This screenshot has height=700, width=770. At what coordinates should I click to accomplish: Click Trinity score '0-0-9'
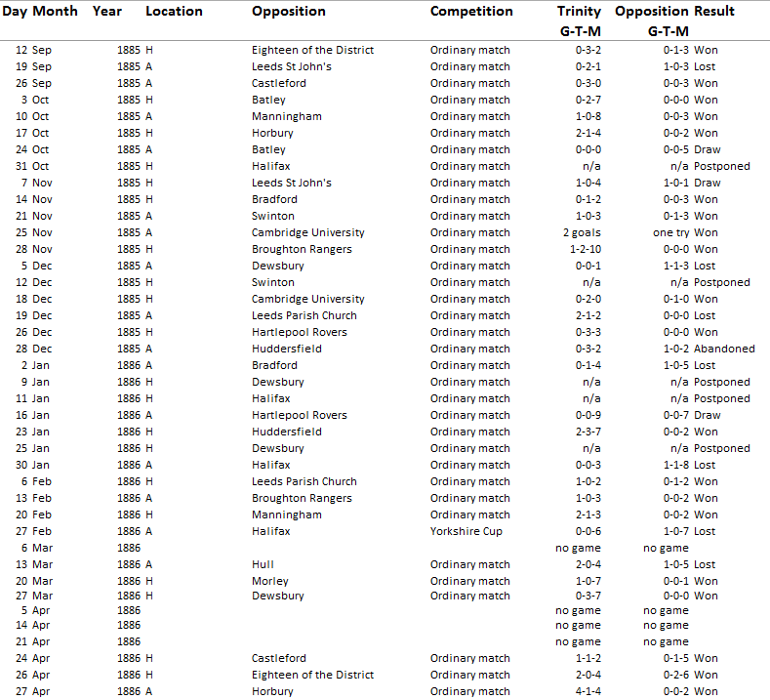point(588,416)
